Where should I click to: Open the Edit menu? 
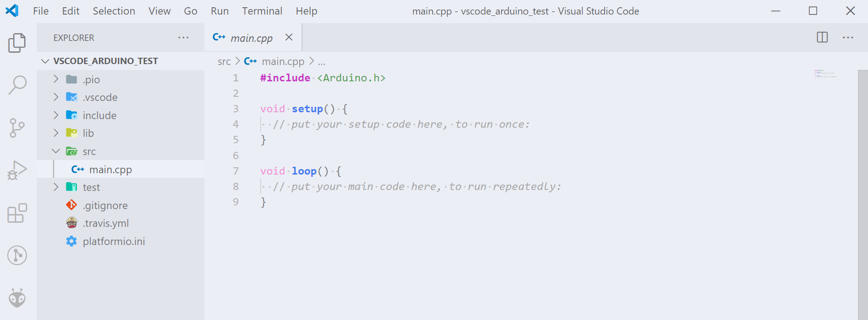click(71, 11)
